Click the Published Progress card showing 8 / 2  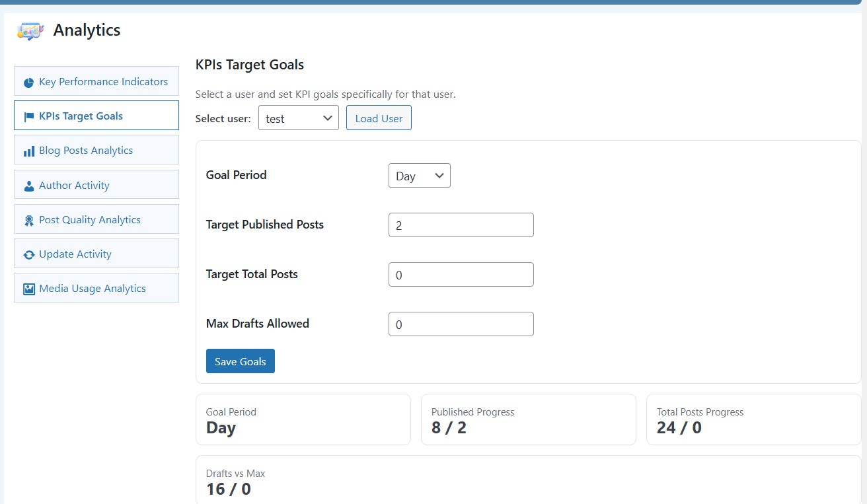[x=528, y=419]
